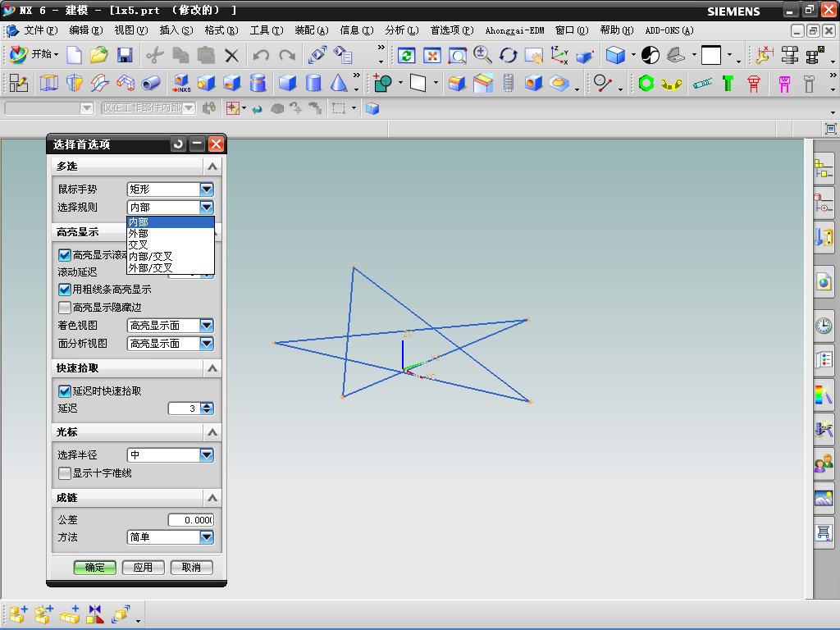
Task: Toggle 高亮显示滚动 checkbox
Action: click(64, 255)
